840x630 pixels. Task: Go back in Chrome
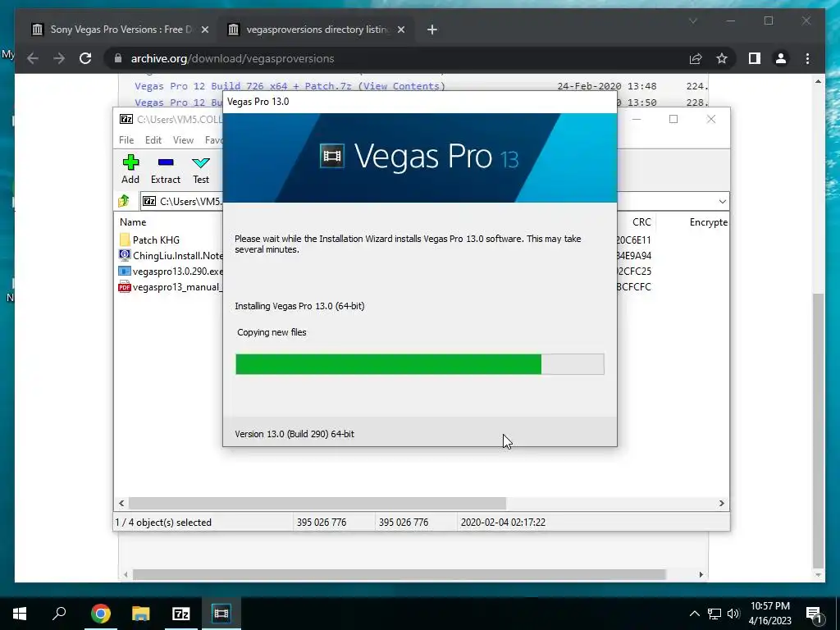[33, 58]
